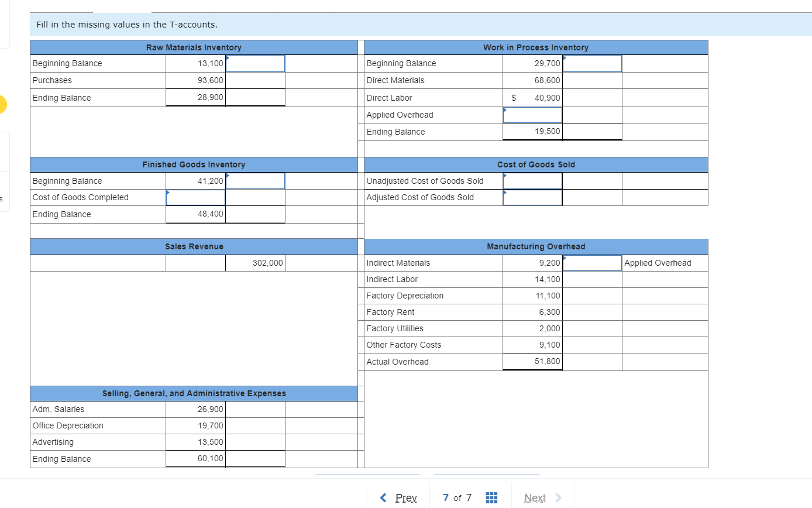
Task: Click the 7 of 7 page indicator
Action: [x=457, y=497]
